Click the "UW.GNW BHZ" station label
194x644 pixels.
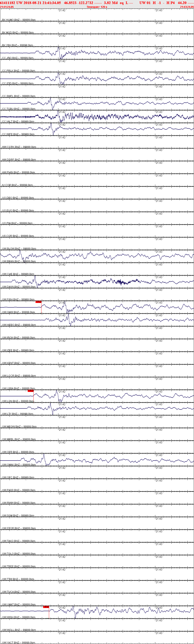(x=11, y=312)
